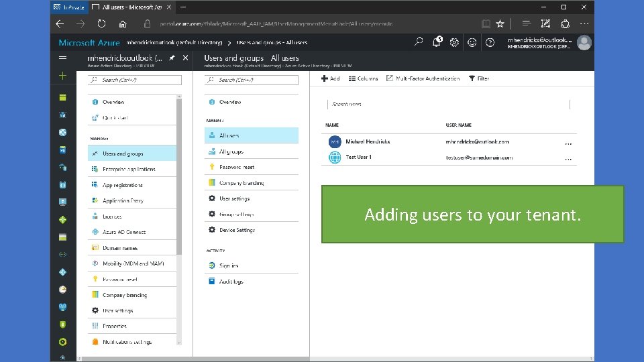644x362 pixels.
Task: Open Application Proxy
Action: 132,200
